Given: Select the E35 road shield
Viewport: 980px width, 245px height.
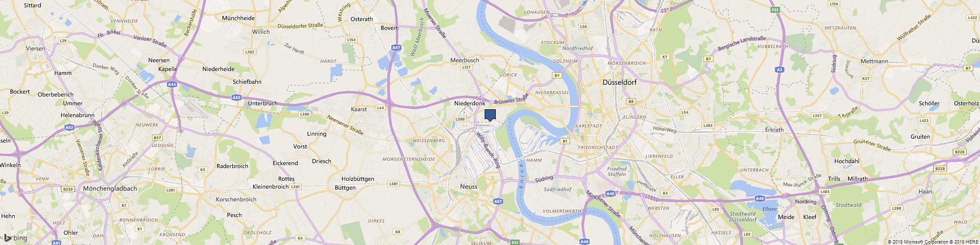Looking at the screenshot, I should pos(775,10).
